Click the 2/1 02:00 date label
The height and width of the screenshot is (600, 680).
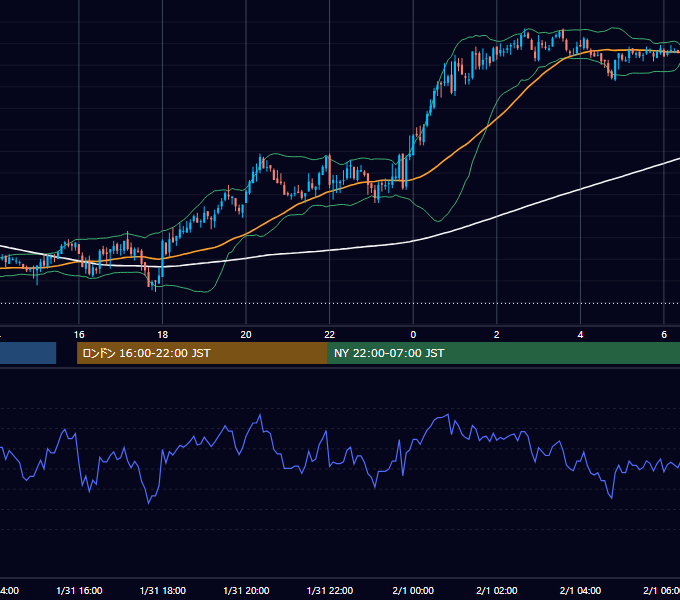[x=497, y=591]
